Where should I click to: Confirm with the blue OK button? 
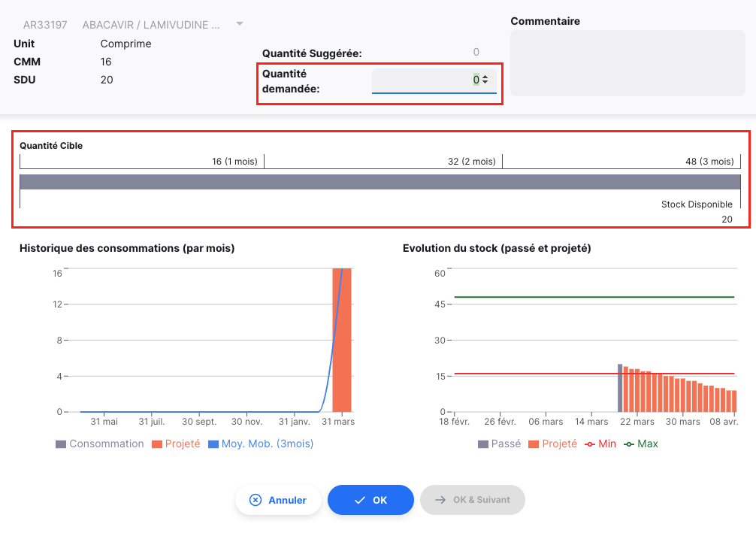click(370, 500)
